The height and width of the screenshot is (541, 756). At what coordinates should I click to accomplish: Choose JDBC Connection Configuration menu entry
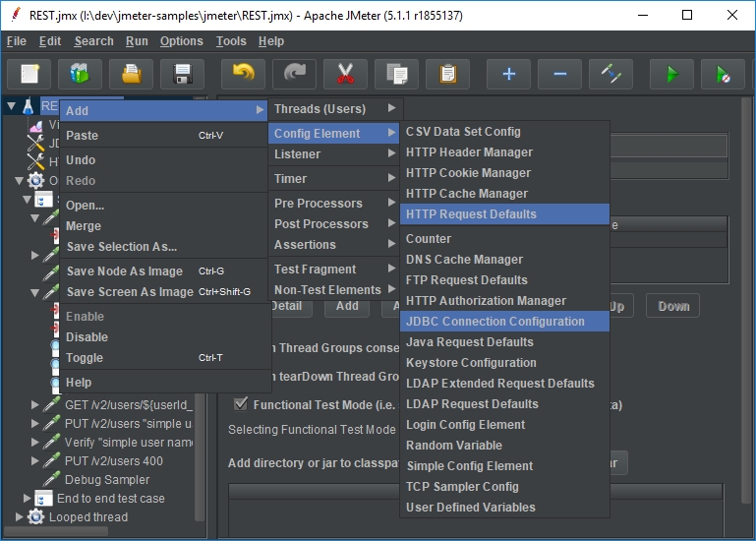494,322
